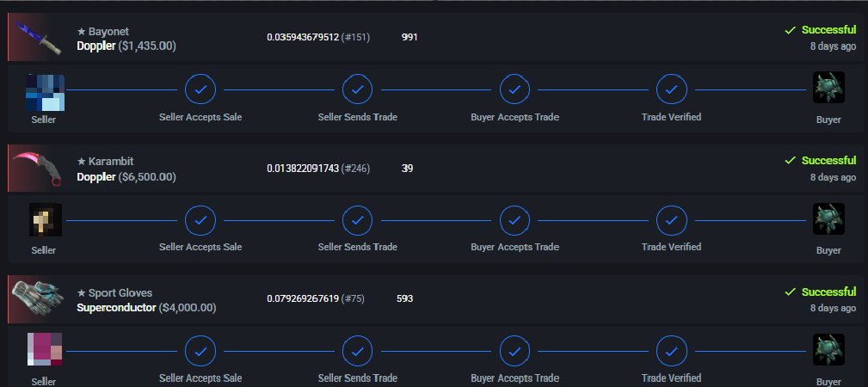Click Karambit's Buyer Accepts Trade checkmark
Screen dimensions: 868x387
[x=514, y=220]
